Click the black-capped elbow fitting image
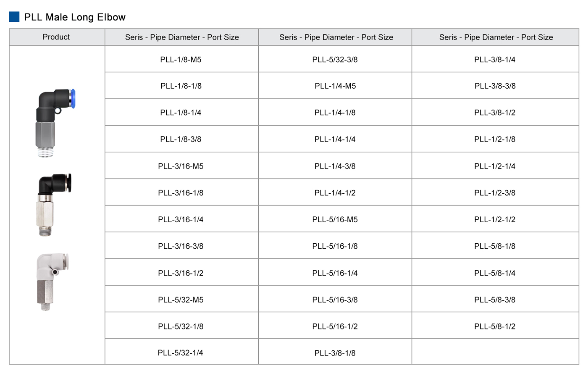This screenshot has height=371, width=588. (54, 204)
